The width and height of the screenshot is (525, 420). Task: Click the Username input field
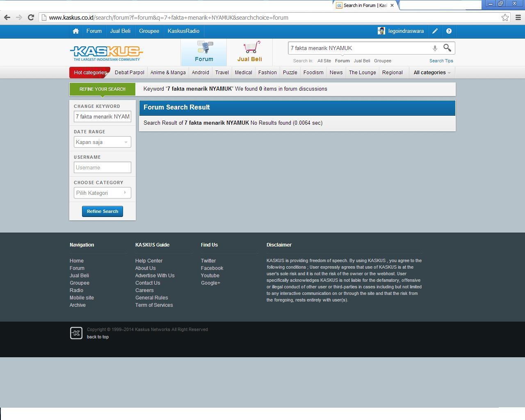coord(103,167)
